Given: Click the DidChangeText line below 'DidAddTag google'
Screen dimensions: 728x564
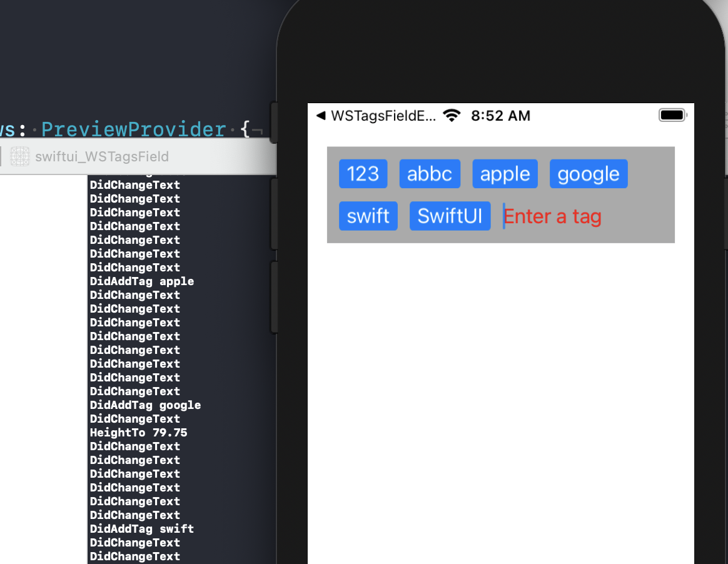Looking at the screenshot, I should 135,419.
